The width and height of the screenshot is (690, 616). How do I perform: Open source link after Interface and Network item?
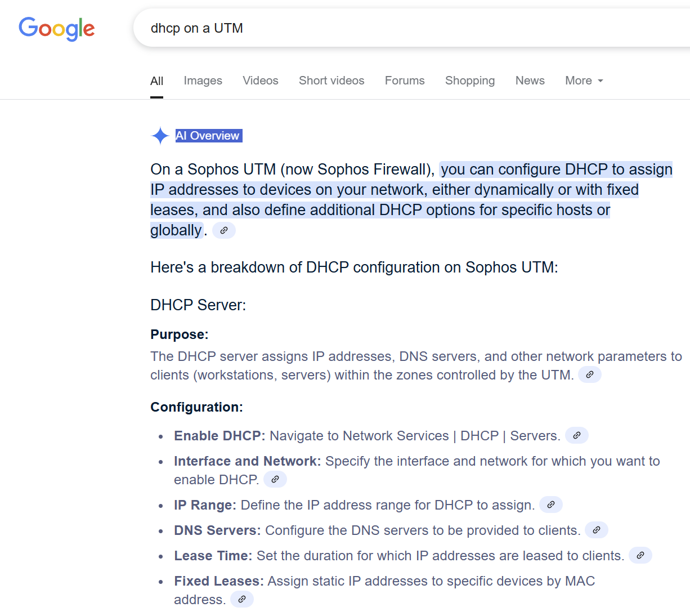click(x=275, y=480)
